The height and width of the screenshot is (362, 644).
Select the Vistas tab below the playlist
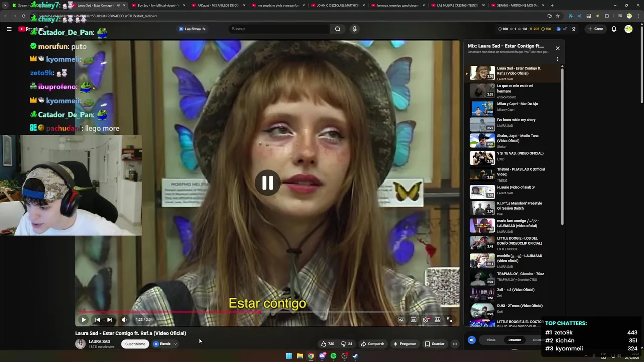(491, 340)
